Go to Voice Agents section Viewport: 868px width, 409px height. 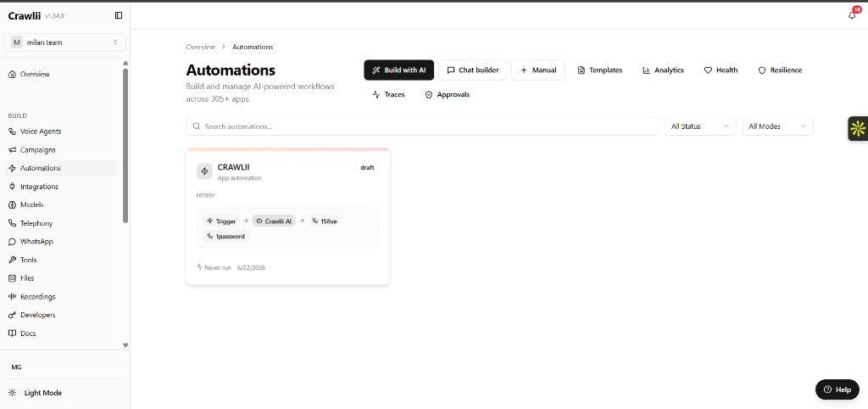click(x=61, y=132)
